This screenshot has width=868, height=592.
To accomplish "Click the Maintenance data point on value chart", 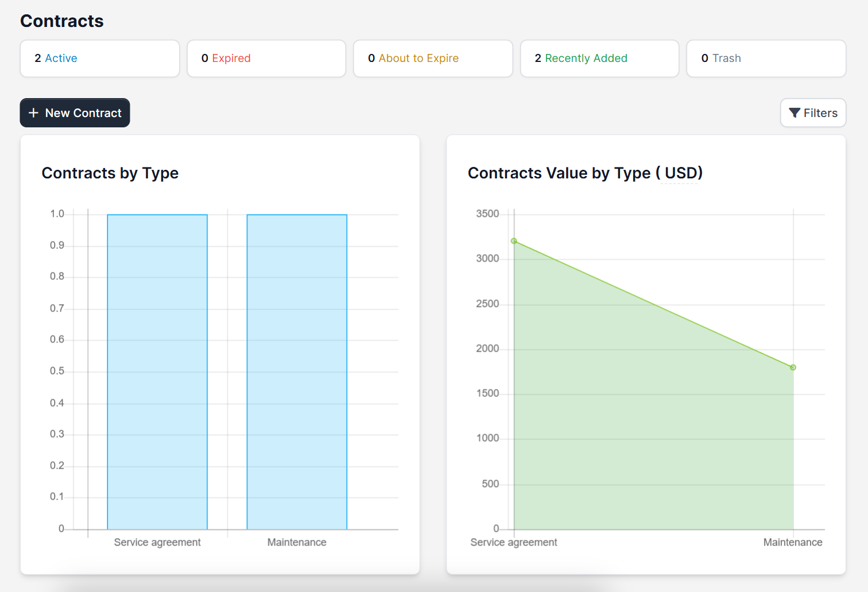I will click(793, 367).
